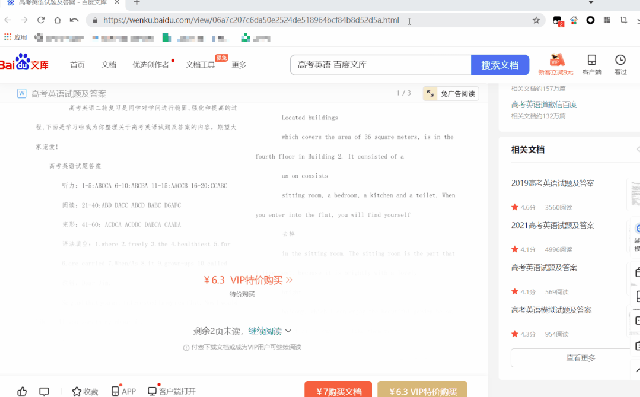640x397 pixels.
Task: Open the 看过 history clock icon
Action: pos(620,64)
